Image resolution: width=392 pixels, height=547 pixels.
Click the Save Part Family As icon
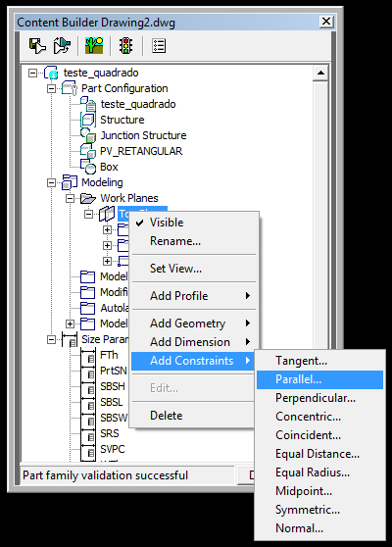62,46
